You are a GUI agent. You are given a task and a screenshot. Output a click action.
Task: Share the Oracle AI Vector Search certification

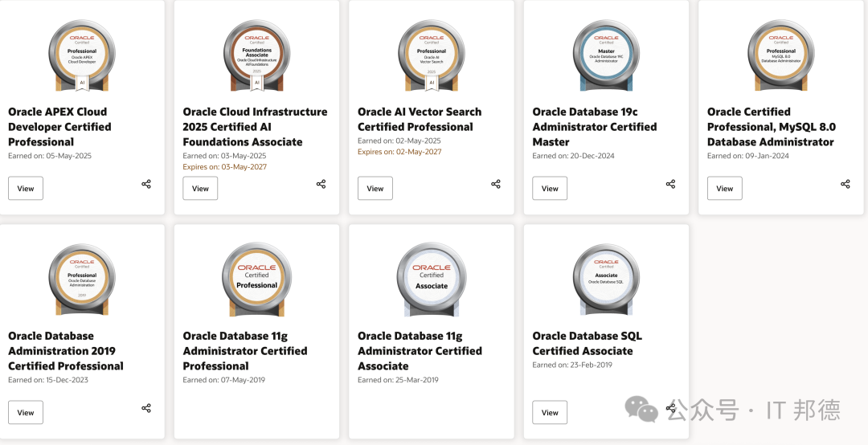(496, 184)
